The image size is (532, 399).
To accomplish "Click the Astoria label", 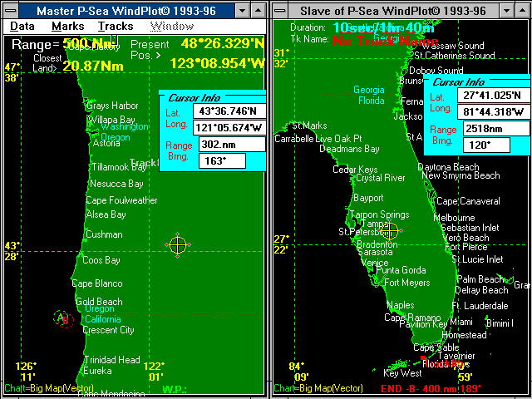I will tap(106, 143).
